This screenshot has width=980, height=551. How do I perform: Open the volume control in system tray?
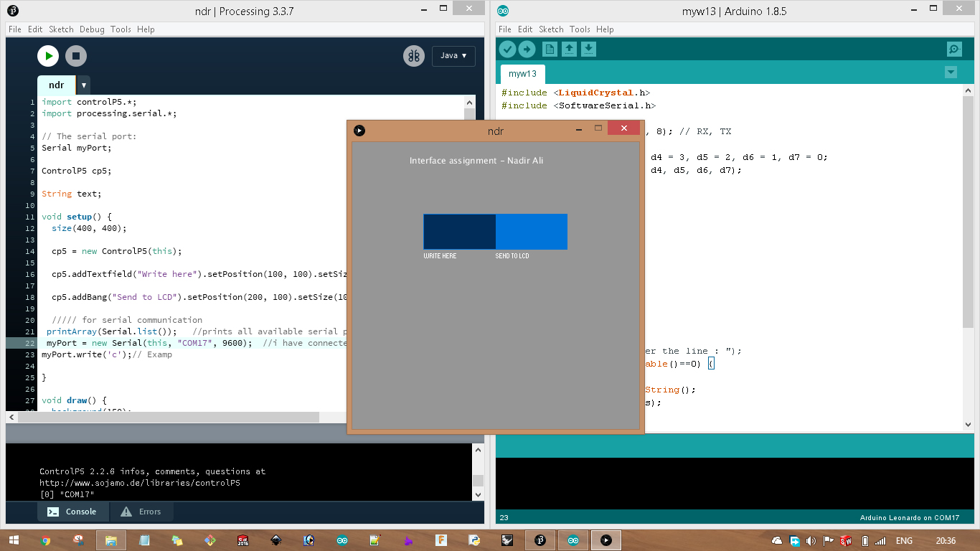point(811,540)
